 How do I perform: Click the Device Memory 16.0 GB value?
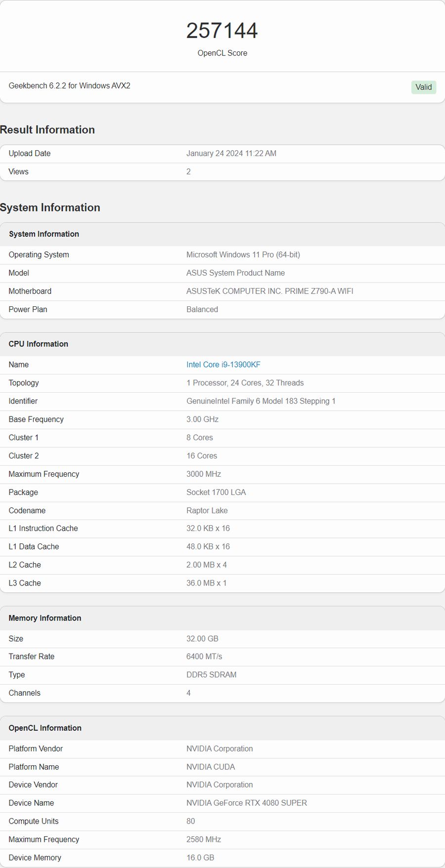(200, 858)
